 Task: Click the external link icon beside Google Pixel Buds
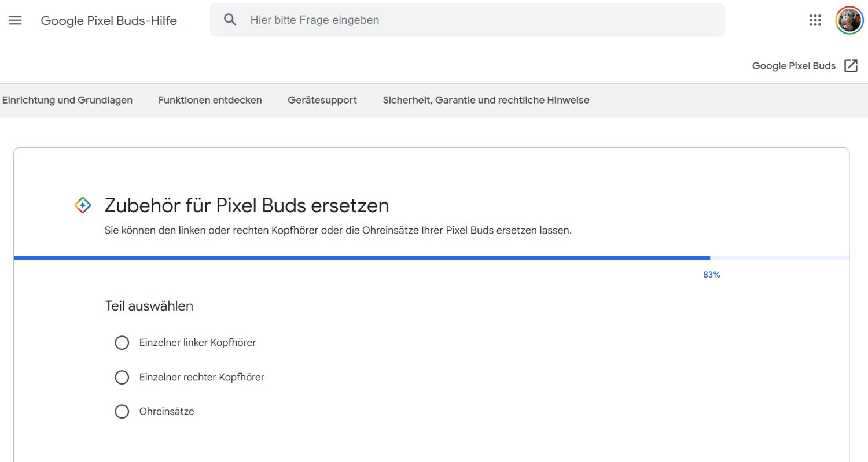pos(851,65)
